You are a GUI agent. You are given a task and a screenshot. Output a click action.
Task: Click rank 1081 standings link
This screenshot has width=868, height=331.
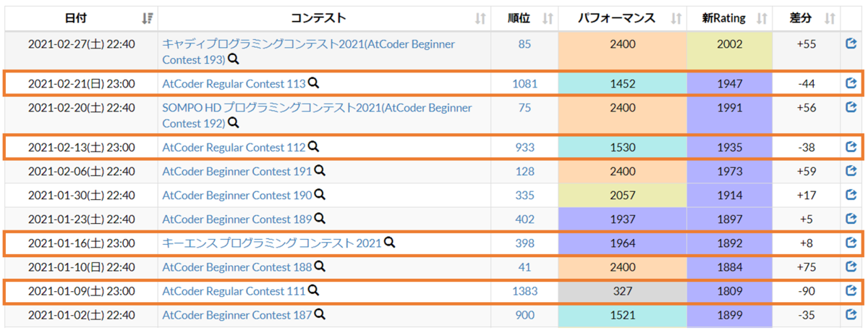(x=524, y=84)
